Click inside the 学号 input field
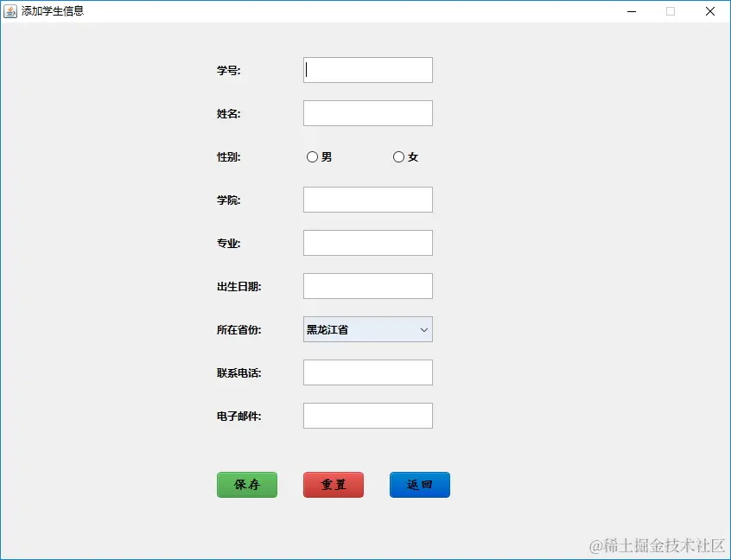731x560 pixels. coord(367,69)
